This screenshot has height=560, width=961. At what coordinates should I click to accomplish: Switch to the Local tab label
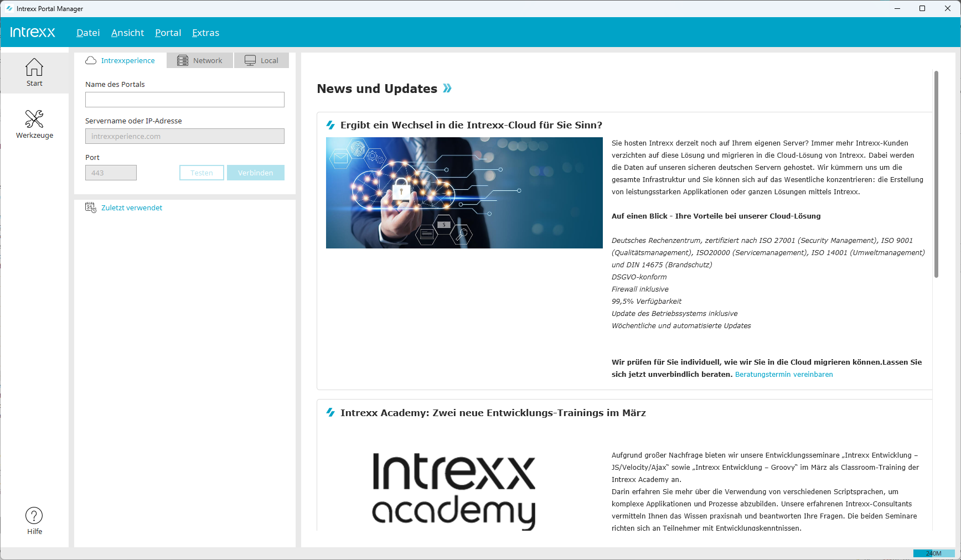coord(270,60)
